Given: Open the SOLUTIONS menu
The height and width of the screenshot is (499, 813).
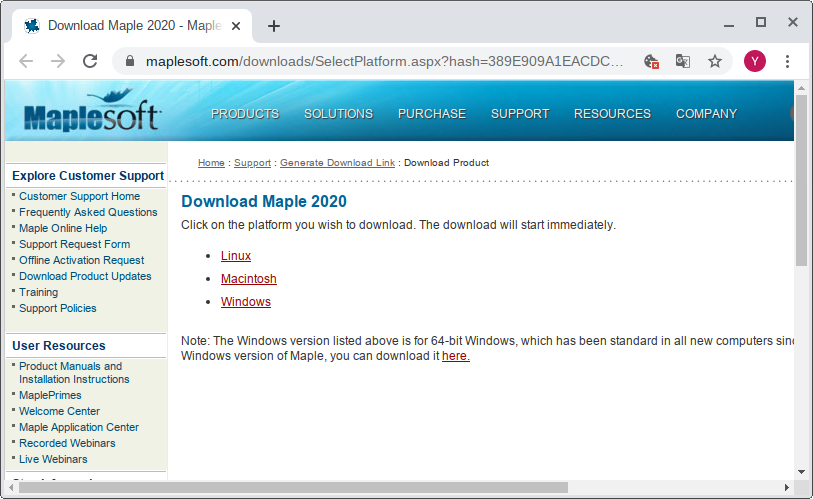Looking at the screenshot, I should 339,114.
